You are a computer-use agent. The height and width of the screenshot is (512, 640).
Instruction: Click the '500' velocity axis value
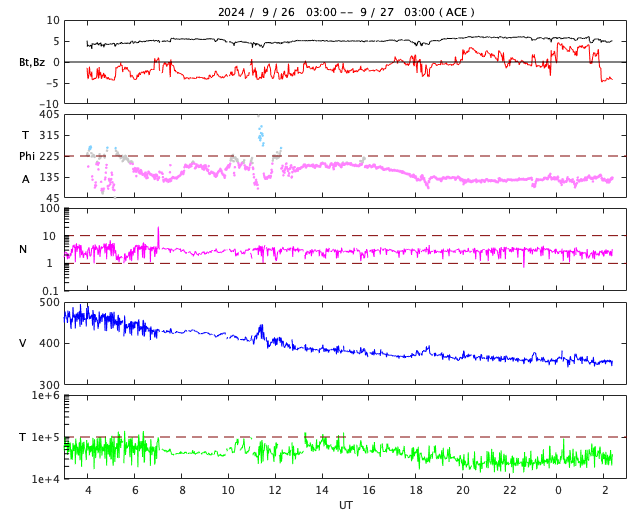(49, 303)
